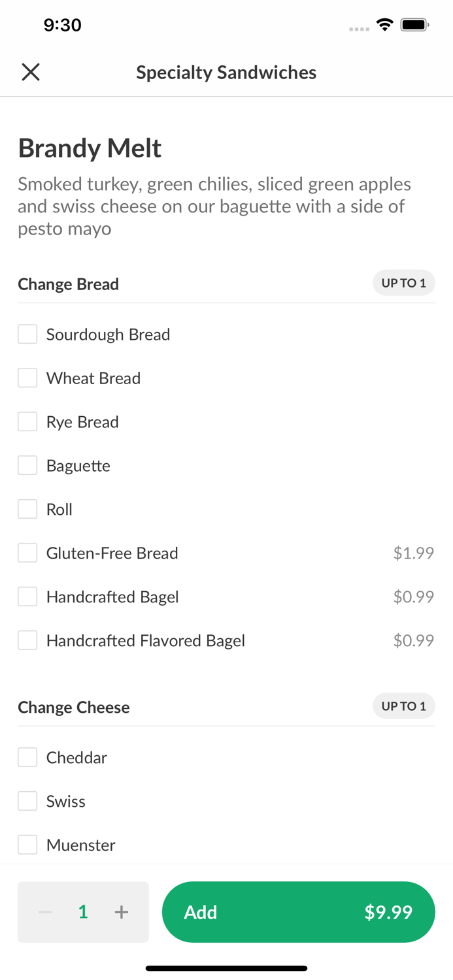The width and height of the screenshot is (453, 980).
Task: Add the sandwich for $9.99
Action: 299,911
